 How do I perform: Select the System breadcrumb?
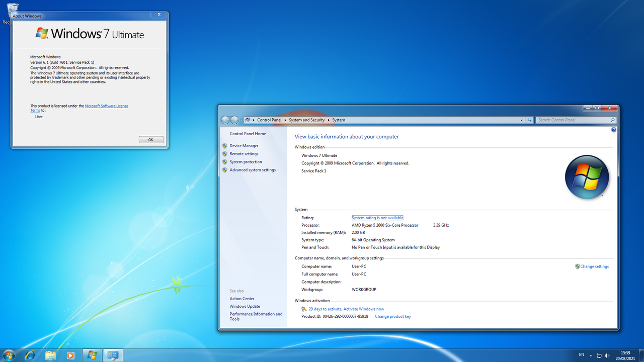[339, 120]
